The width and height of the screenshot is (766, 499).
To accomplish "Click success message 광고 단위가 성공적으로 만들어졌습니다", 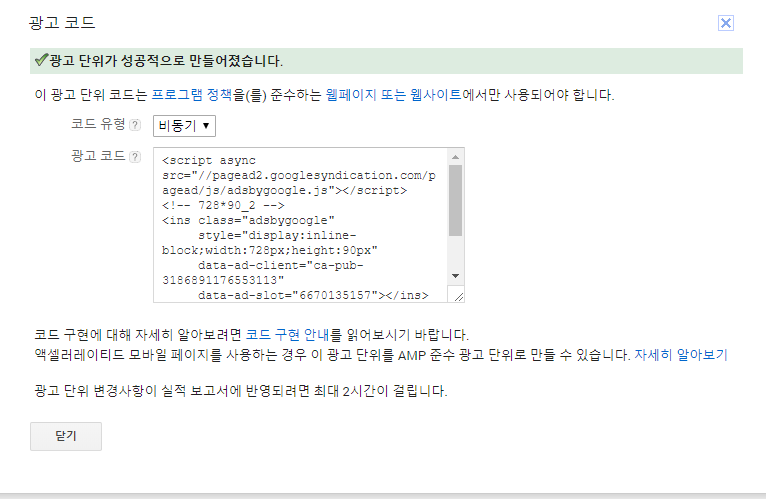I will 166,61.
